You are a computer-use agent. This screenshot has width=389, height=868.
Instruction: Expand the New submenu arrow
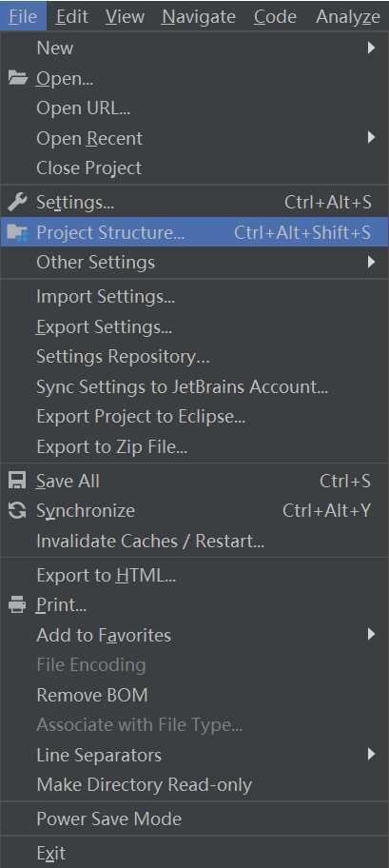pyautogui.click(x=371, y=49)
